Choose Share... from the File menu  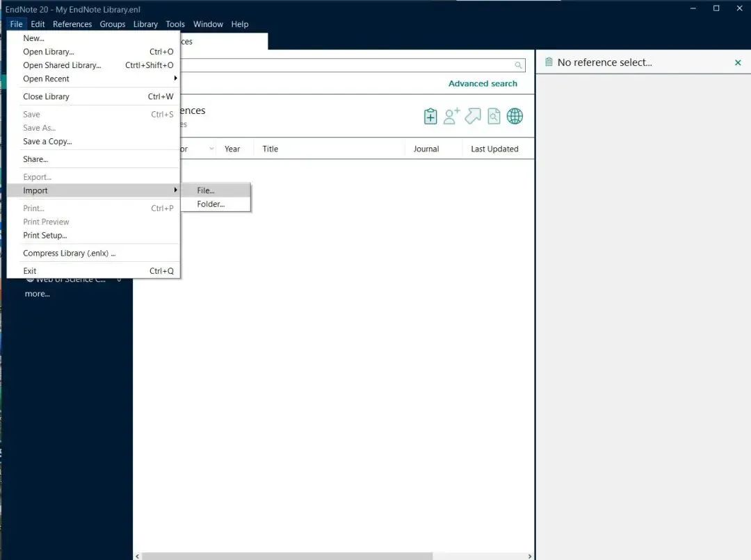point(93,159)
